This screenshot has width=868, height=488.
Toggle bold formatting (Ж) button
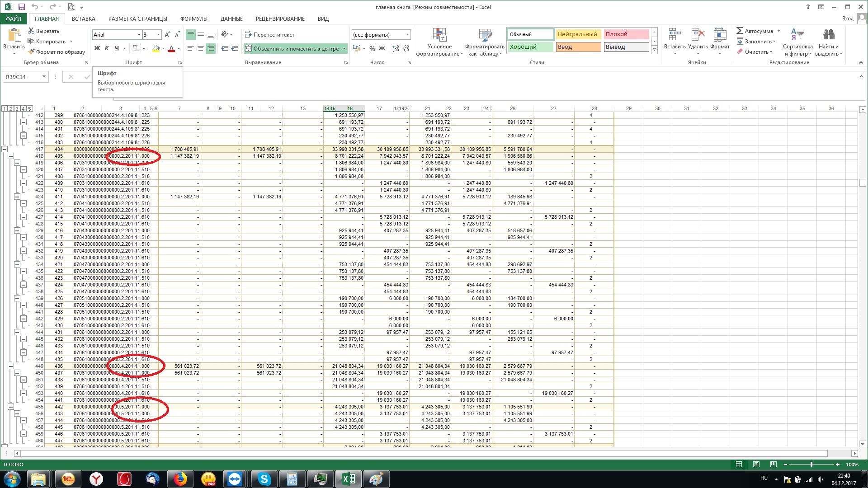click(97, 48)
